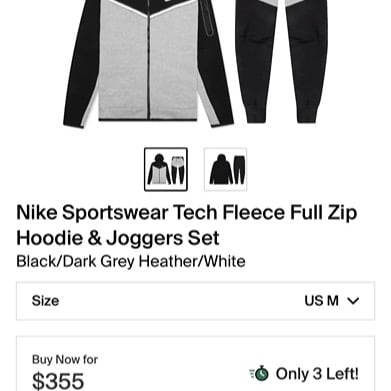
Task: Click the hoodie's black left sleeve
Action: [80, 67]
